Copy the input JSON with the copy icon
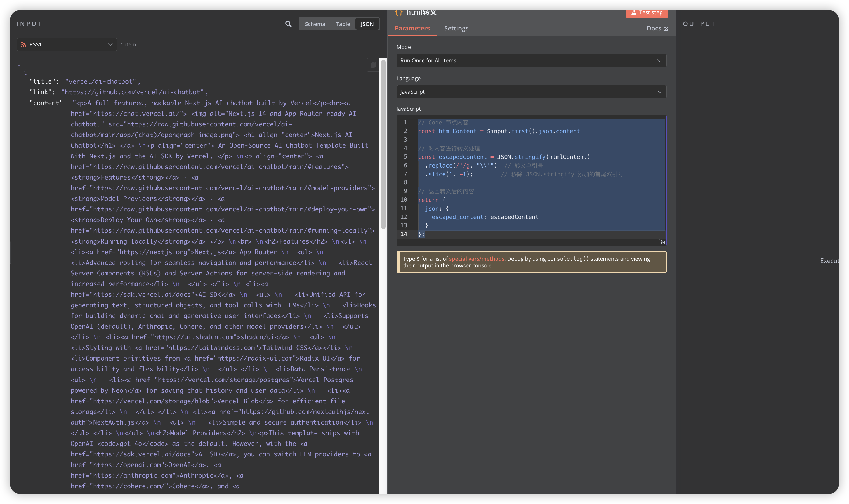The width and height of the screenshot is (849, 504). 373,65
